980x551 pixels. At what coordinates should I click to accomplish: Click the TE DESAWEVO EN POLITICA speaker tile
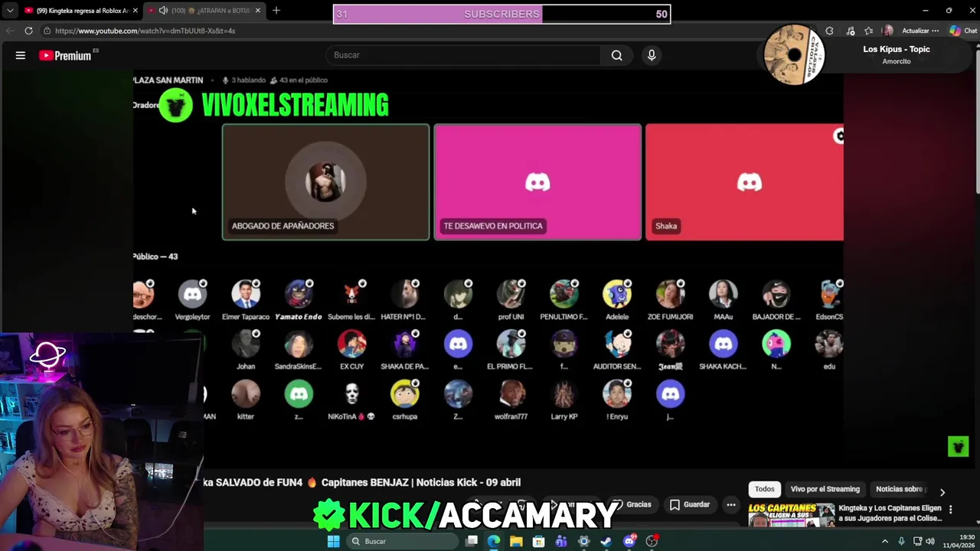coord(537,182)
